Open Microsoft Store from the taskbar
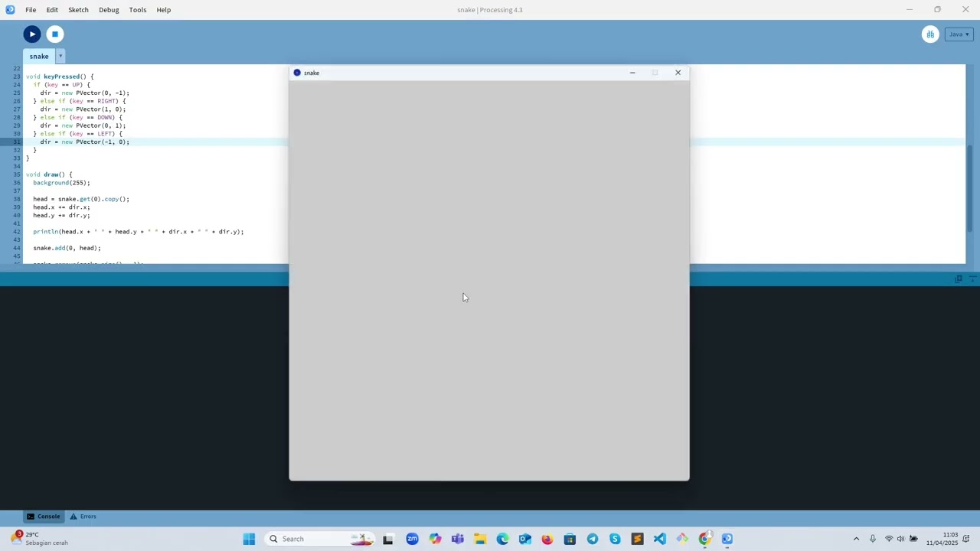This screenshot has width=980, height=551. 570,539
